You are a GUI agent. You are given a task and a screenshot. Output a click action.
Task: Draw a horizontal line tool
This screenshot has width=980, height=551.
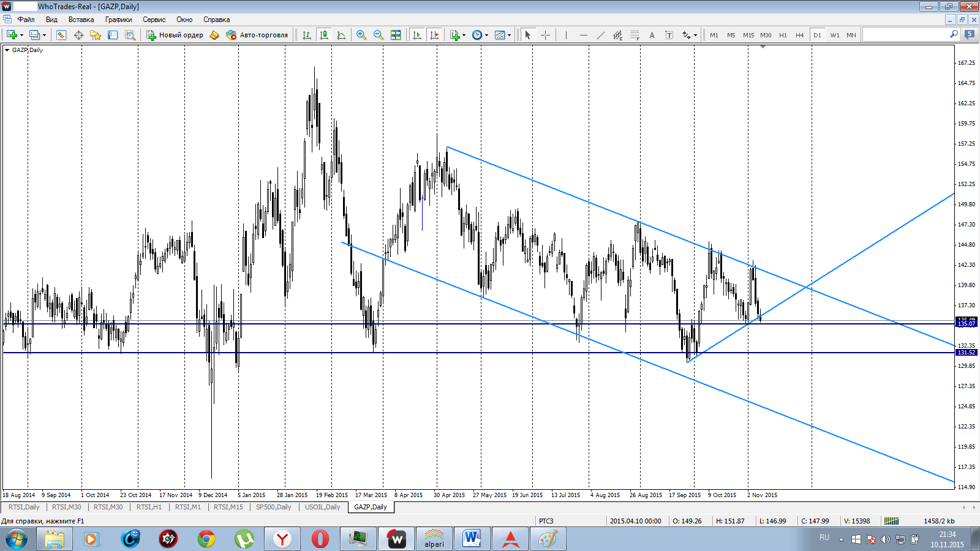(x=583, y=35)
